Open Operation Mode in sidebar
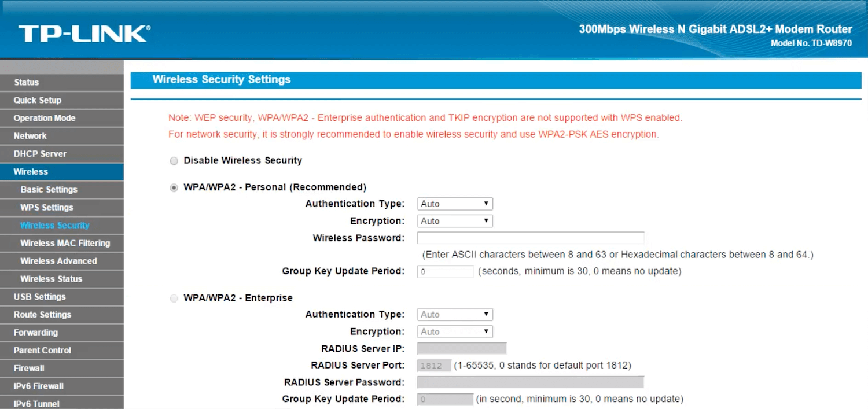This screenshot has height=409, width=868. click(x=45, y=118)
